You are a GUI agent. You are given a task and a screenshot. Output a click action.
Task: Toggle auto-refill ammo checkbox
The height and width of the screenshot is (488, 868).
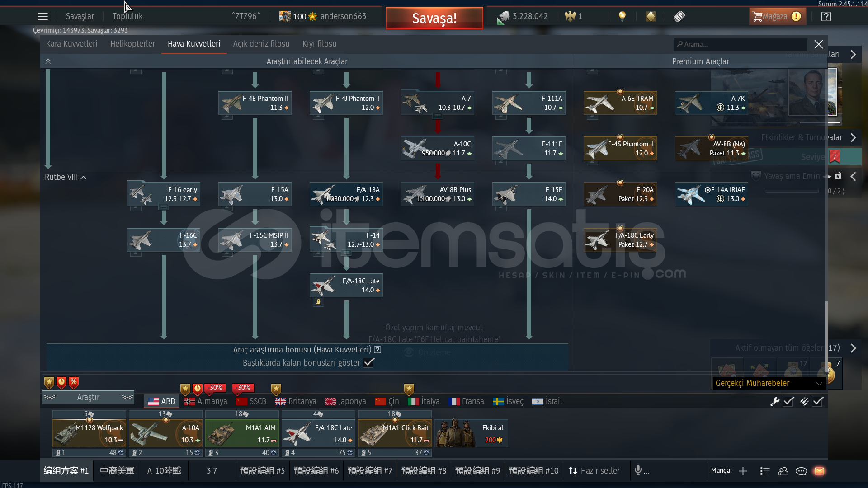point(818,401)
